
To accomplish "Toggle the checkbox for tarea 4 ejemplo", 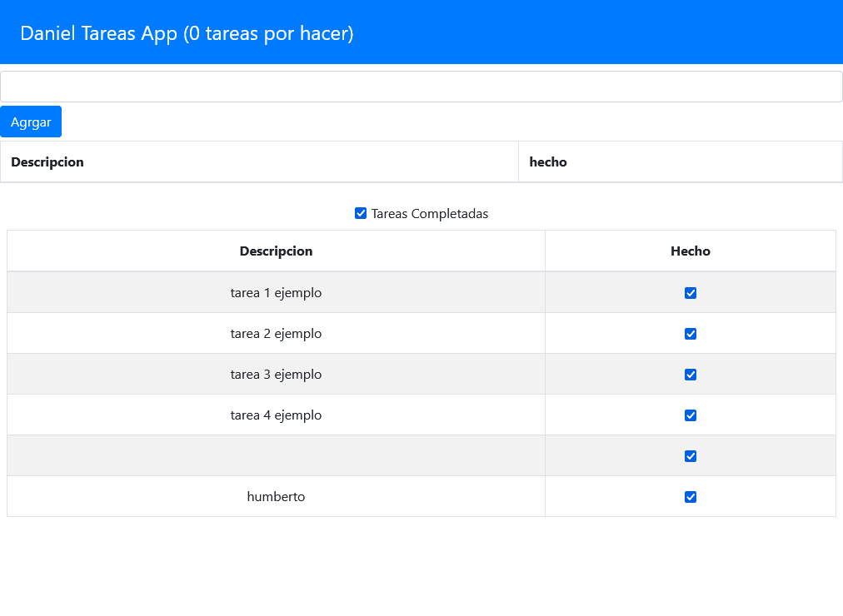I will pyautogui.click(x=690, y=415).
